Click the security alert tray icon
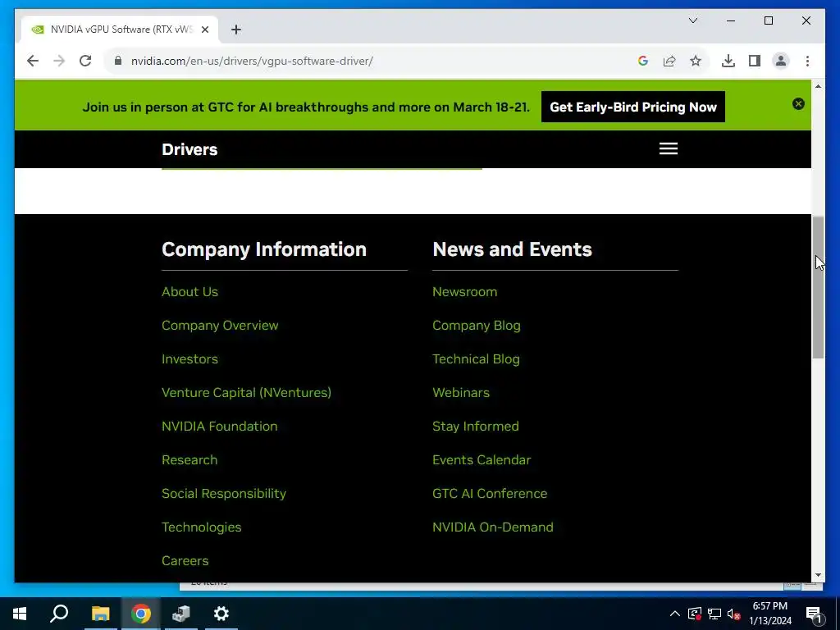Screen dimensions: 840x630 tap(694, 614)
